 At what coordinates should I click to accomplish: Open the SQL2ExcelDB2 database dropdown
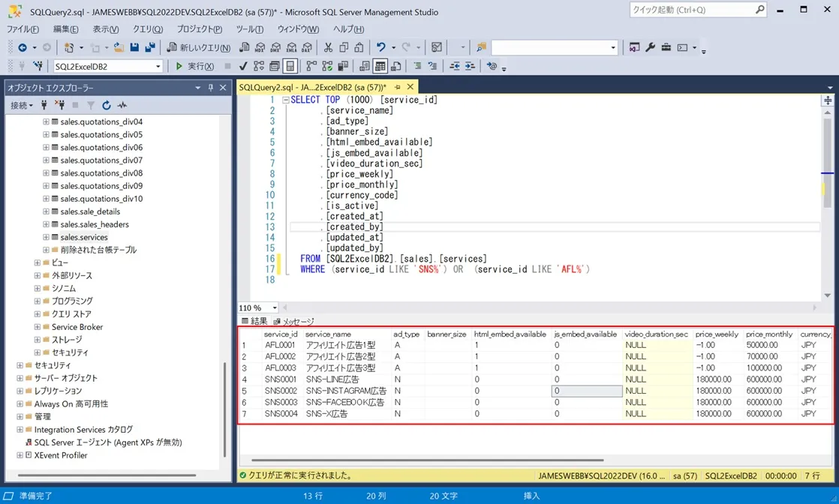(x=158, y=66)
